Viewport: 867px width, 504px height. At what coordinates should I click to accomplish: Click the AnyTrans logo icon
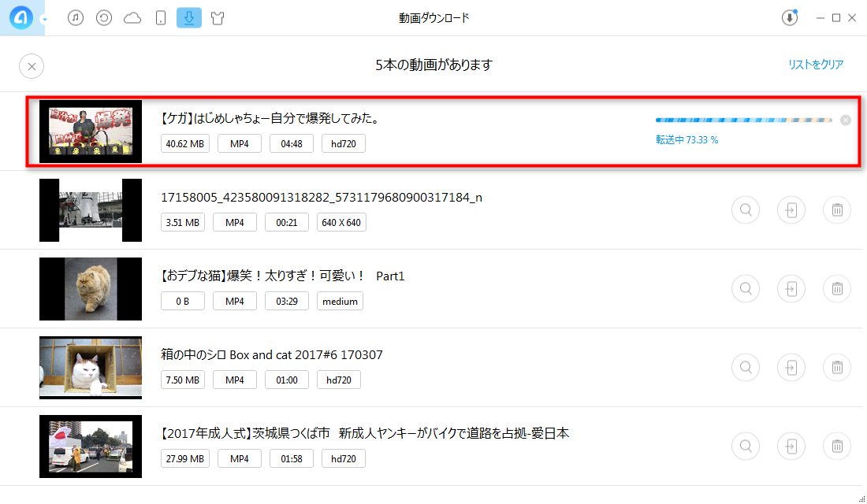[21, 17]
